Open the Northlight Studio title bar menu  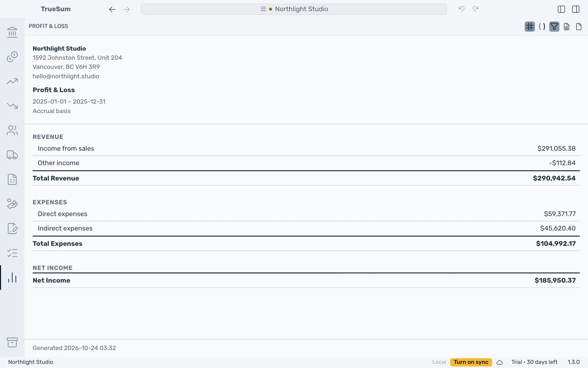[x=294, y=9]
